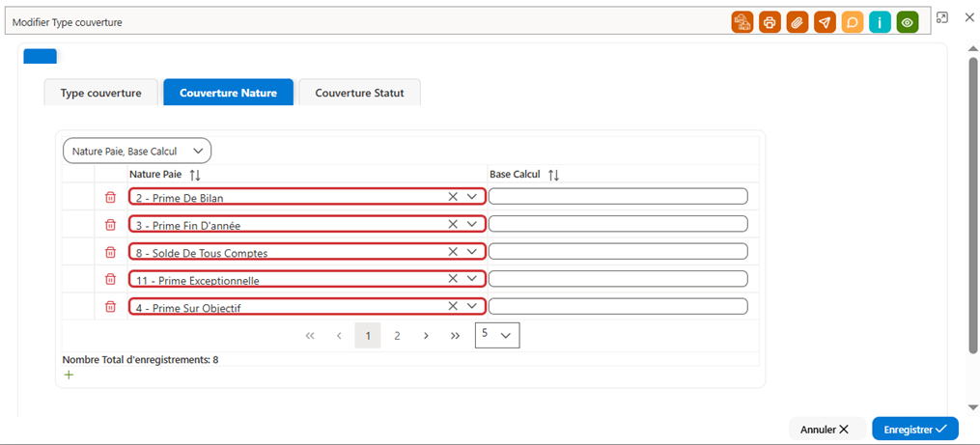980x445 pixels.
Task: Switch to the Type couverture tab
Action: pos(100,93)
